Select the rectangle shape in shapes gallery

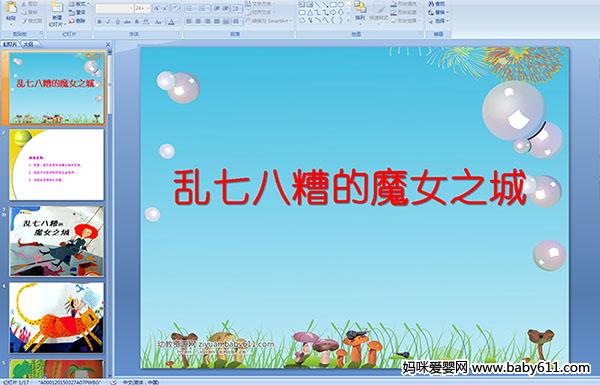coord(333,5)
